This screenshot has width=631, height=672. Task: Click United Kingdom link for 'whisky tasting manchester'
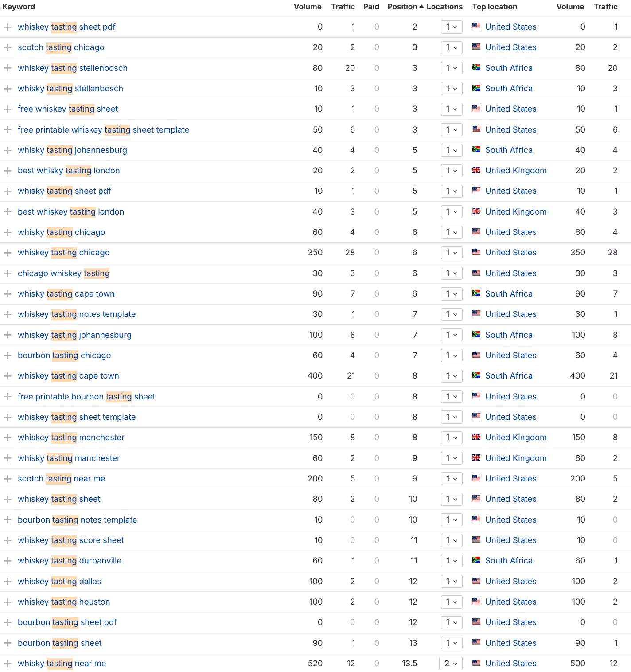click(x=516, y=458)
